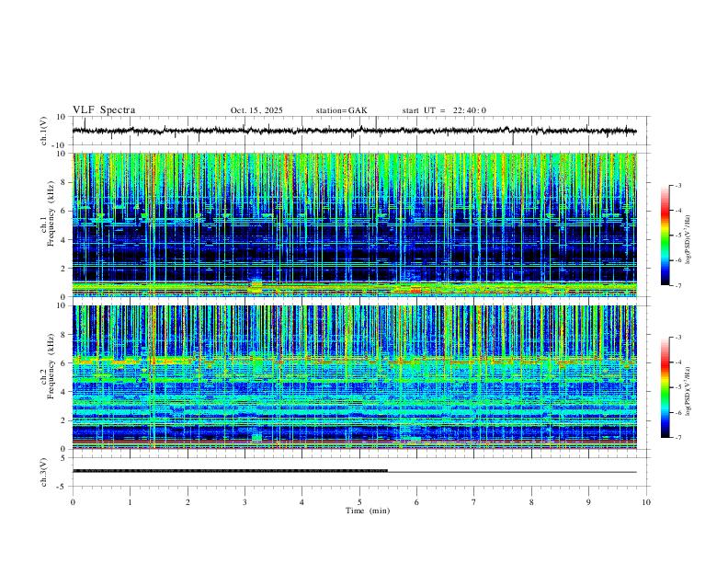
Task: Click the "6" kHz tick on ch.2 spectrogram
Action: tap(64, 363)
